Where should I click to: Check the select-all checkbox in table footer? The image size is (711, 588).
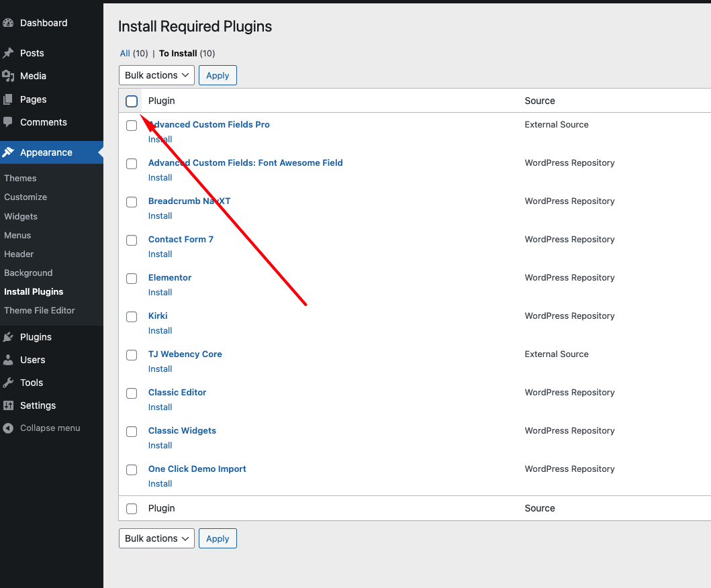132,509
